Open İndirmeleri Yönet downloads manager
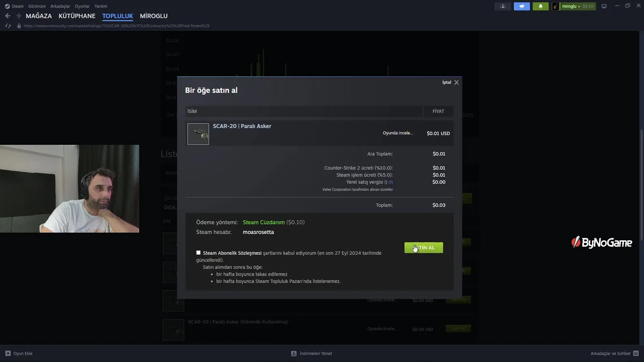Image resolution: width=644 pixels, height=362 pixels. 315,353
